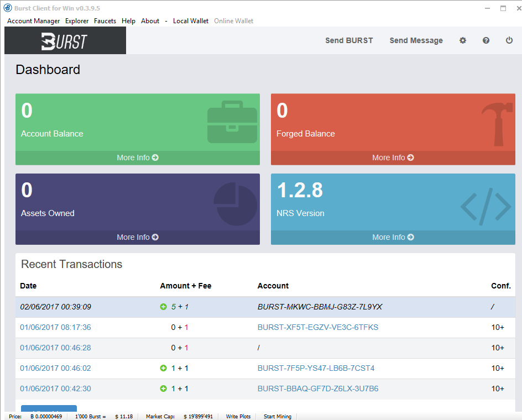Click green plus icon in 02/06/2017 00:39:09 row

(x=163, y=307)
